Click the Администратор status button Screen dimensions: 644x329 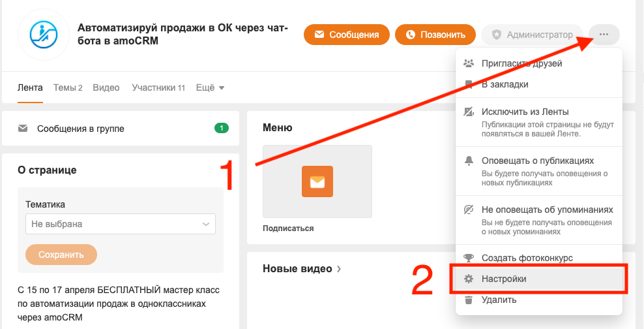pyautogui.click(x=533, y=35)
